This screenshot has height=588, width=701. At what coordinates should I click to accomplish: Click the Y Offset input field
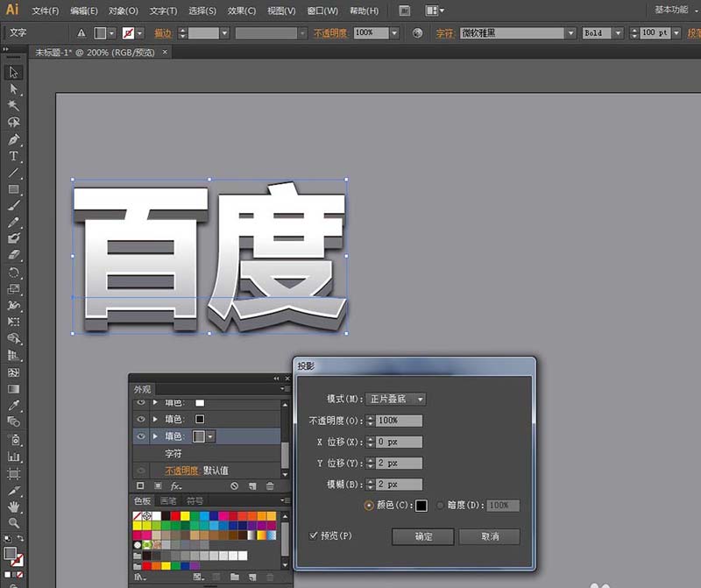(x=399, y=463)
